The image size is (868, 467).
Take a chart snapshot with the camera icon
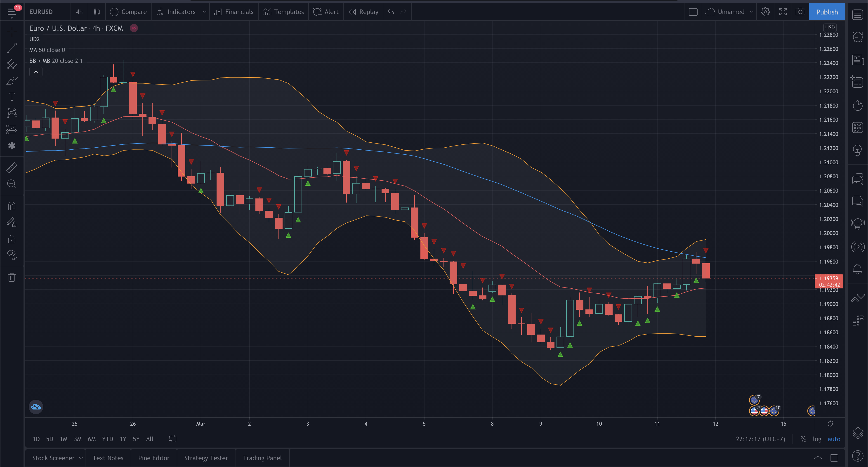pyautogui.click(x=801, y=12)
